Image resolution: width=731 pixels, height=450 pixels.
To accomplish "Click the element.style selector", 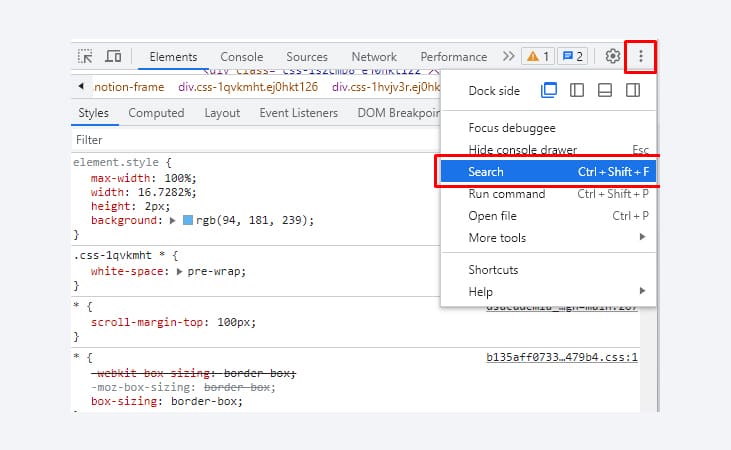I will pos(116,162).
